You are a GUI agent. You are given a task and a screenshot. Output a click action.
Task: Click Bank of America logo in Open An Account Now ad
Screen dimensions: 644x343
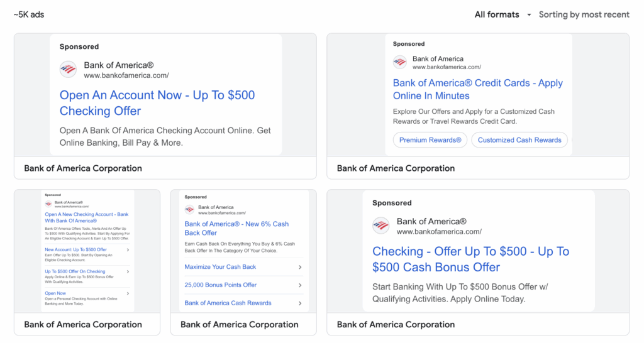click(68, 70)
